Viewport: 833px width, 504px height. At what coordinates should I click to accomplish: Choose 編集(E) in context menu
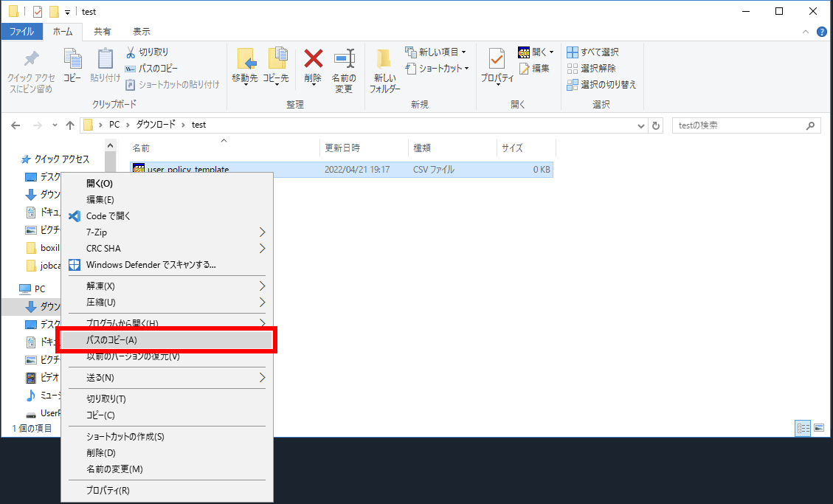click(x=167, y=200)
